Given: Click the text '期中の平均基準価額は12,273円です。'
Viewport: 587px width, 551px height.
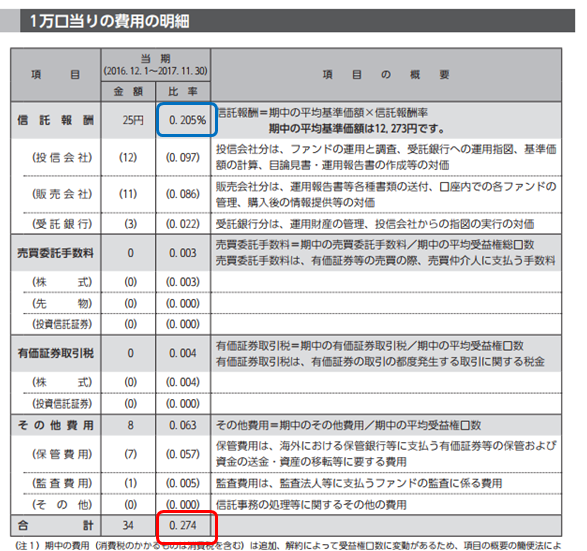Looking at the screenshot, I should point(357,129).
